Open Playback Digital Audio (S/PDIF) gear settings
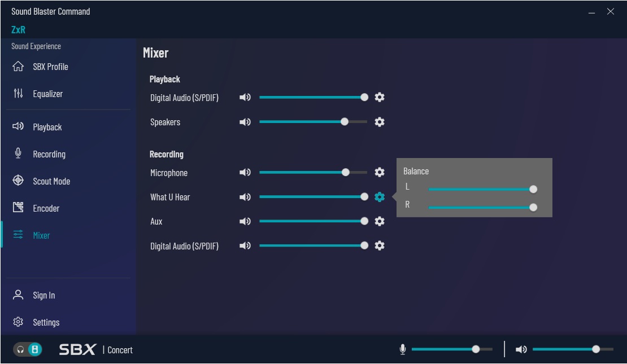 pos(380,97)
